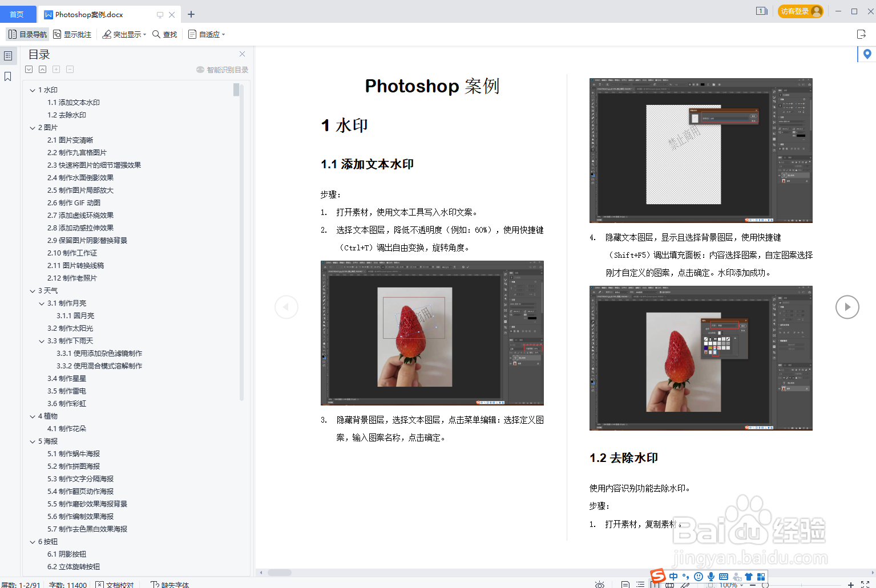Jump to 3.1.1 圆月亮

click(x=75, y=316)
